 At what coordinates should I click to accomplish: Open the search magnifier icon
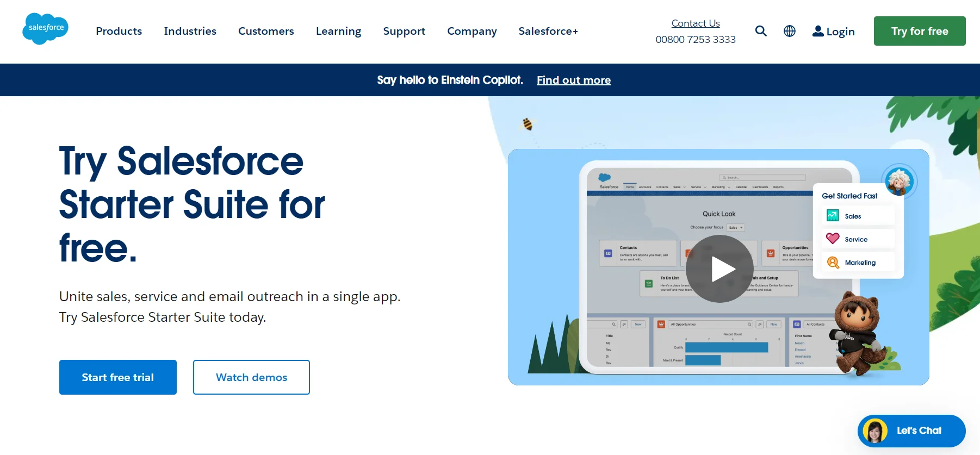pyautogui.click(x=761, y=31)
